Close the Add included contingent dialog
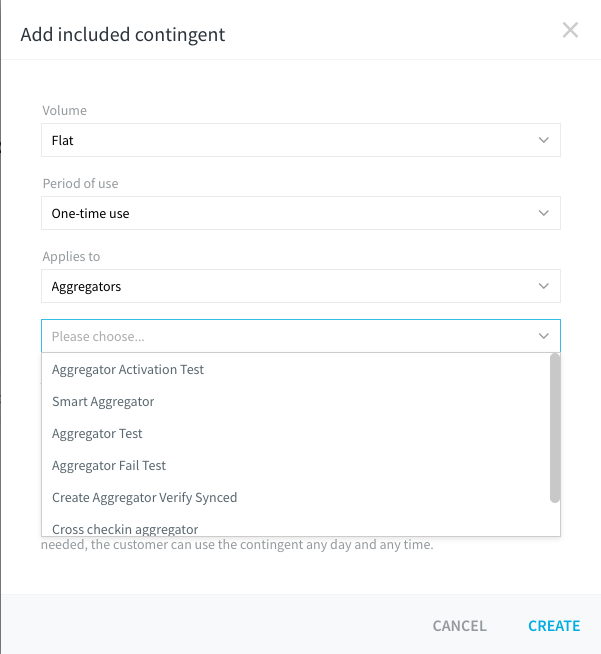The image size is (601, 654). click(x=570, y=30)
